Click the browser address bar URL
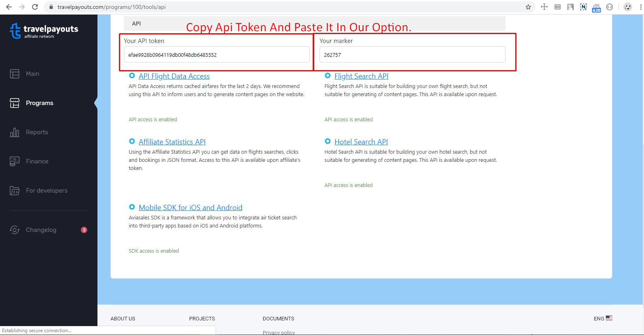The width and height of the screenshot is (644, 335). coord(112,7)
